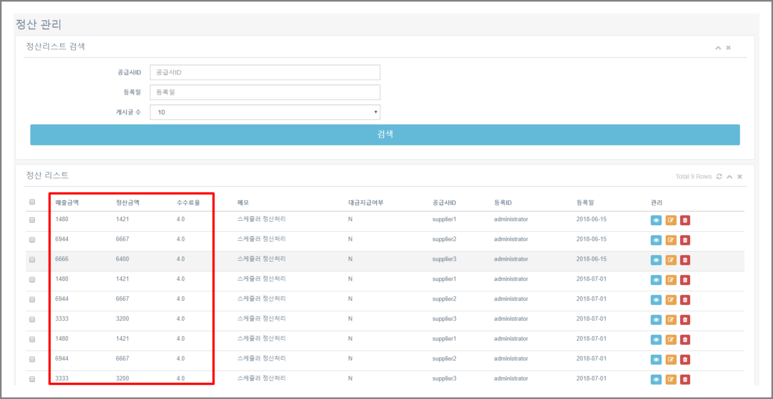Click the Total 9 Rows label
This screenshot has width=773, height=399.
pos(694,177)
